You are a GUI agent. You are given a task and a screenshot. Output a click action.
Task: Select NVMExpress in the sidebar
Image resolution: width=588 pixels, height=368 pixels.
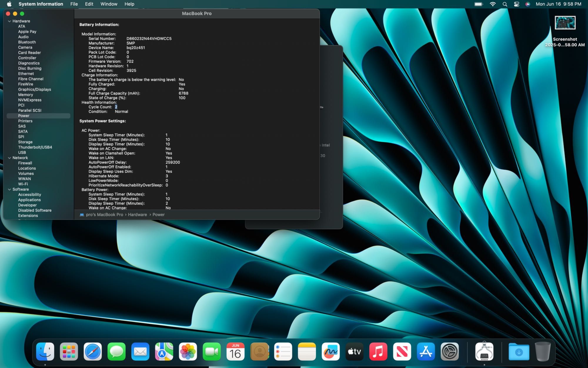30,100
